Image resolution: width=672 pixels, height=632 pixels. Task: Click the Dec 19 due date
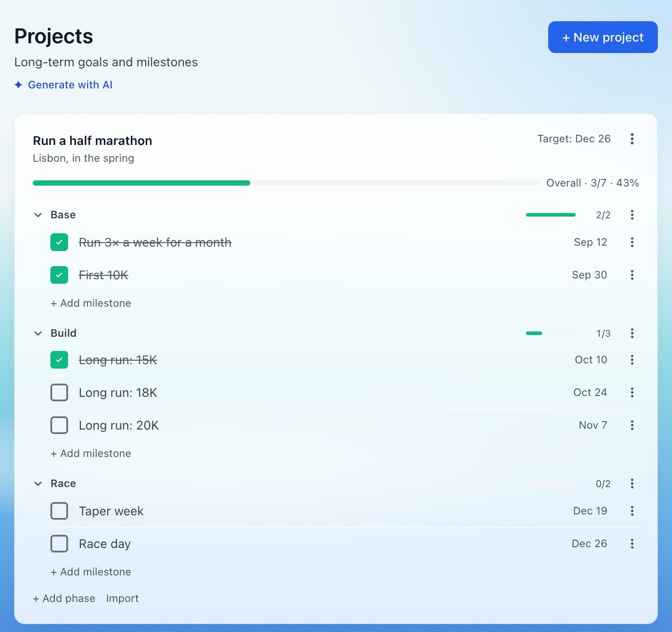click(x=590, y=511)
